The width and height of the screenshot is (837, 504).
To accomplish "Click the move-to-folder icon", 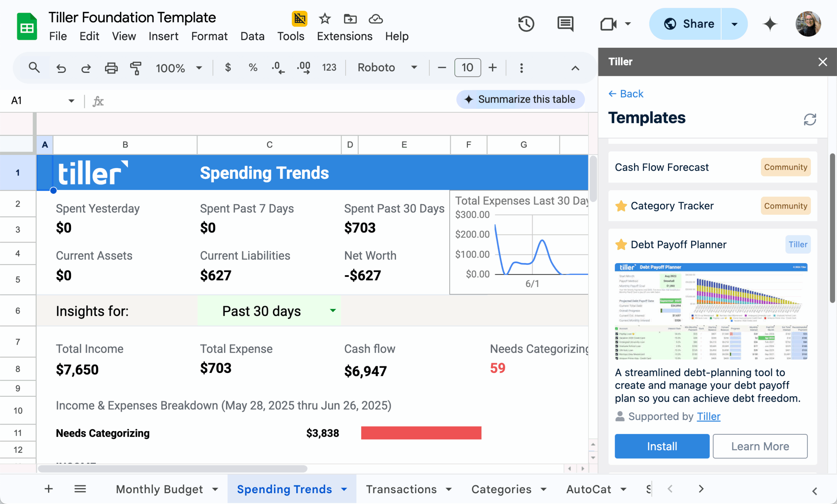I will click(350, 19).
